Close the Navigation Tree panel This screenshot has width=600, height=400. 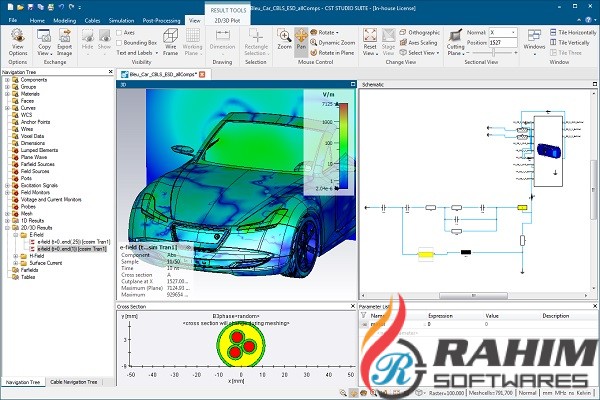tap(111, 72)
